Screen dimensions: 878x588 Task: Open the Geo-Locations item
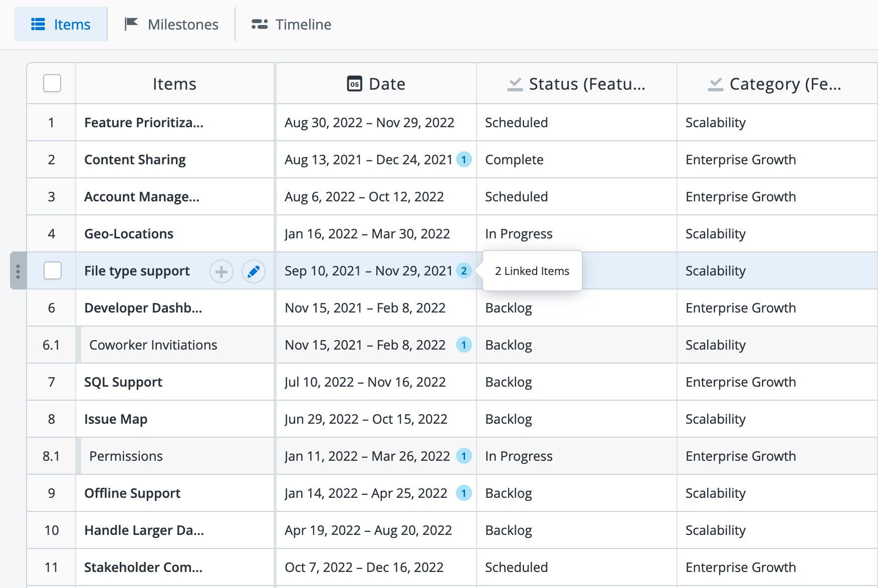129,234
